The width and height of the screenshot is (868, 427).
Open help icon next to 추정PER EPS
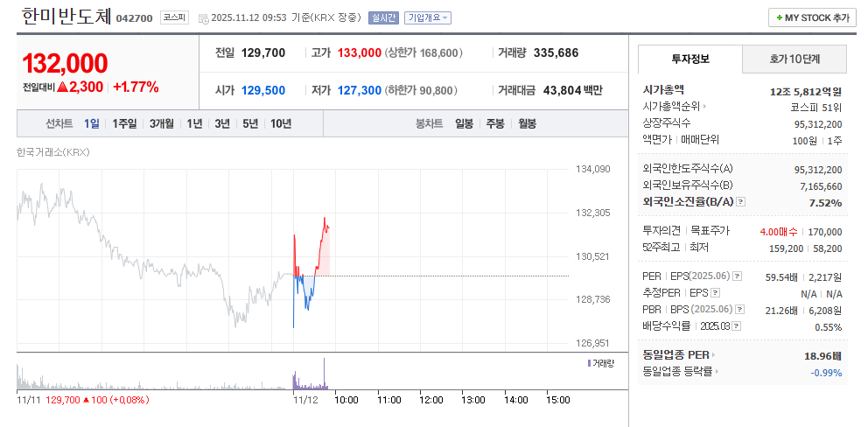715,292
